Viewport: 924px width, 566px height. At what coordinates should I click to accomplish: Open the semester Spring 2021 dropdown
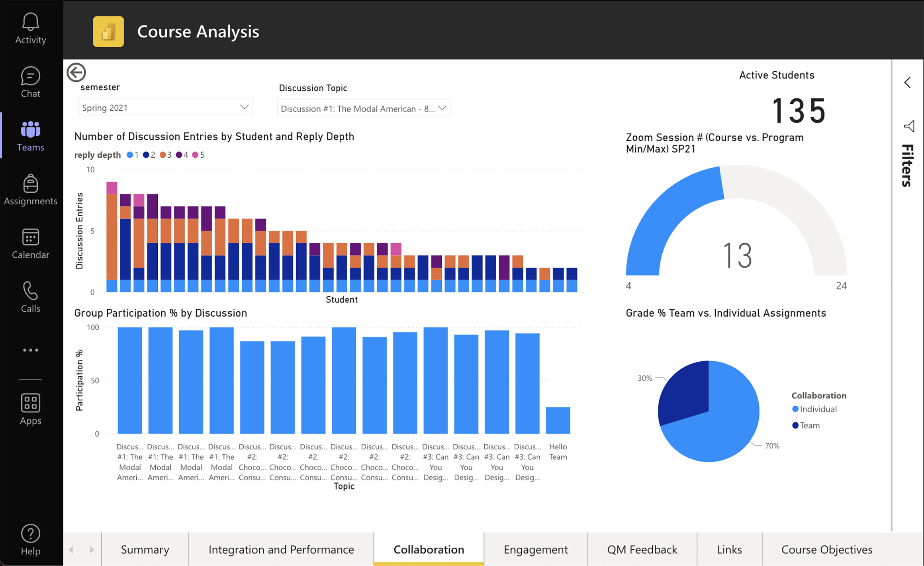[165, 107]
